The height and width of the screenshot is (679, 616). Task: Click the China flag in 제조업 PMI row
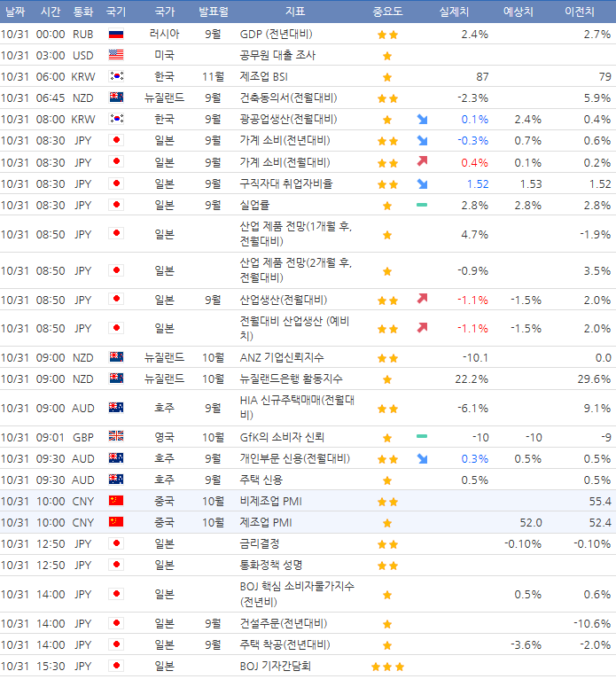(116, 522)
